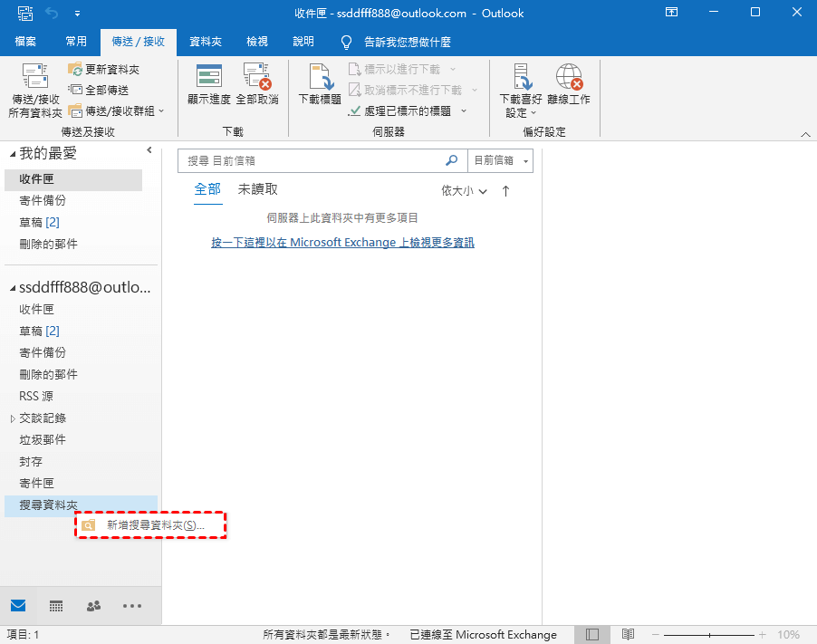Minimize the folder pane with arrow
Image resolution: width=817 pixels, height=644 pixels.
tap(149, 150)
